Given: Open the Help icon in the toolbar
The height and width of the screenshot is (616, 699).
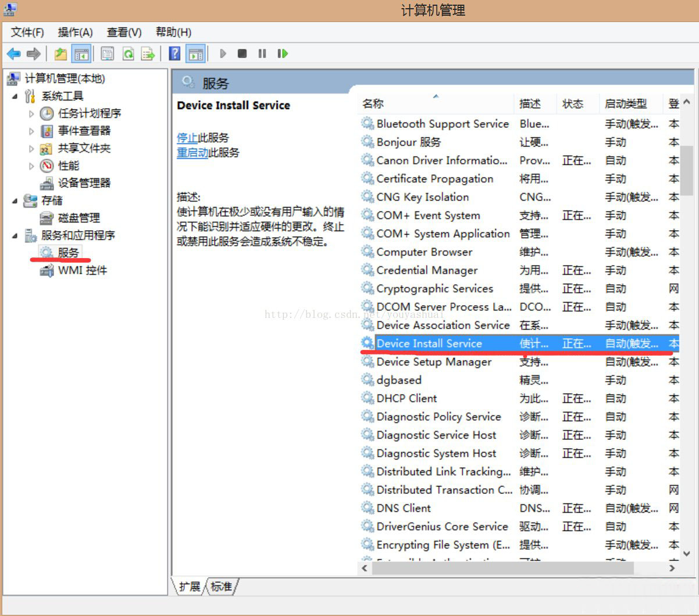Looking at the screenshot, I should [x=174, y=53].
